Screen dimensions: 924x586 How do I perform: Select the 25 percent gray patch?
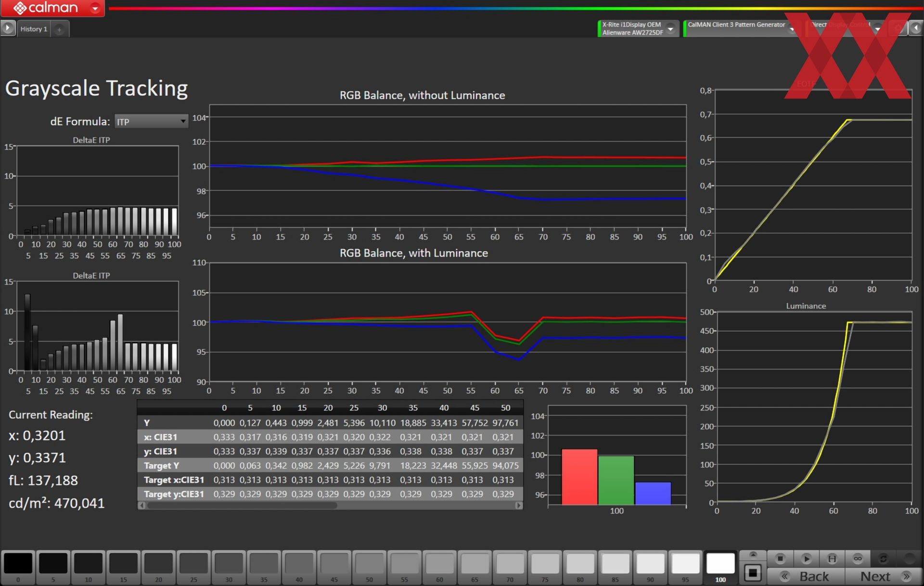[194, 566]
